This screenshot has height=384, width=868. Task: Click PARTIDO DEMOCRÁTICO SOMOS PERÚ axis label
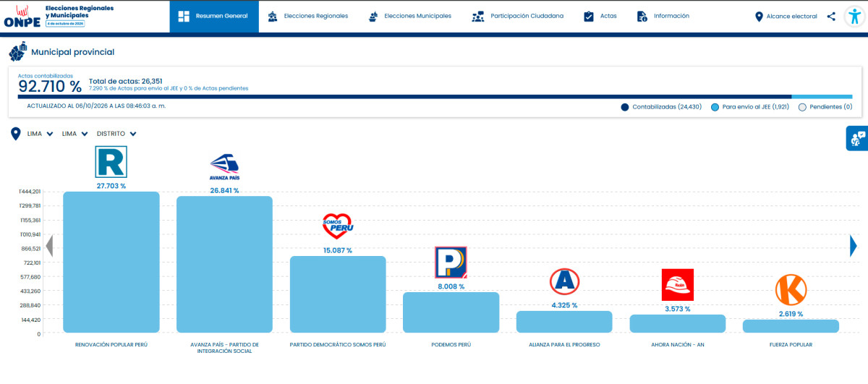[338, 344]
